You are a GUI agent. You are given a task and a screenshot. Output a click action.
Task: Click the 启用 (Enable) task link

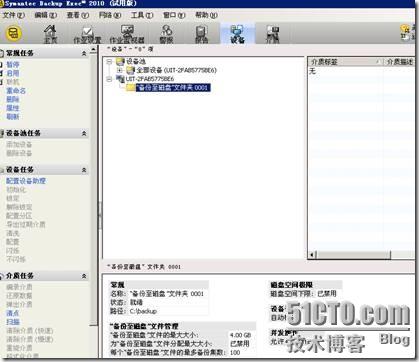[x=13, y=73]
